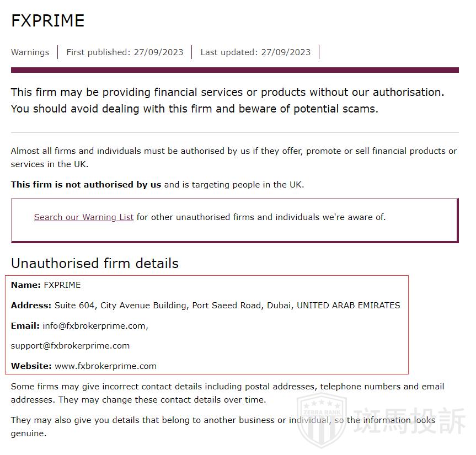Click the paragraph starting 'Almost all firms'
The width and height of the screenshot is (476, 455).
point(234,157)
